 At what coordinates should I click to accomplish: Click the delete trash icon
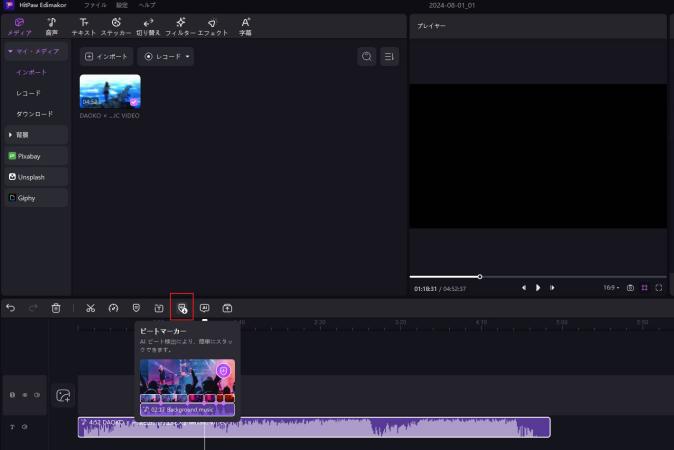[x=56, y=308]
